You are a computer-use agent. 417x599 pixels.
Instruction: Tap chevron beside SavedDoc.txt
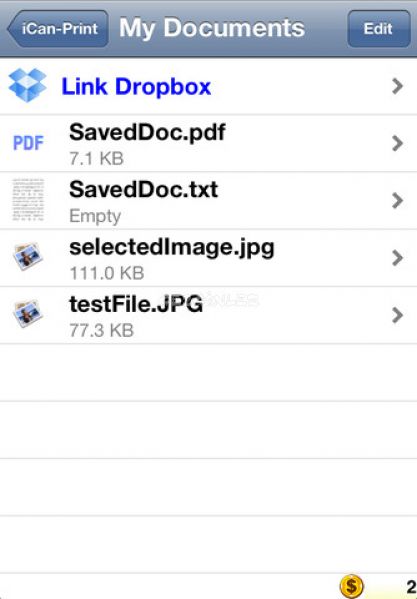[398, 201]
